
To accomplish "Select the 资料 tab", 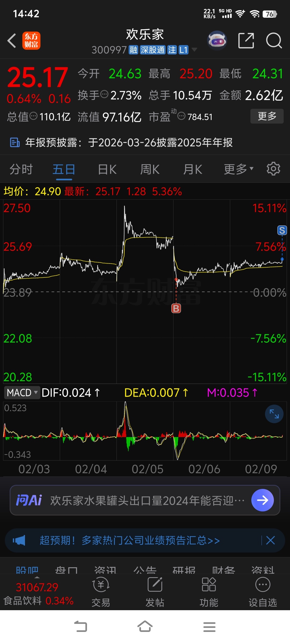I will pos(263,570).
